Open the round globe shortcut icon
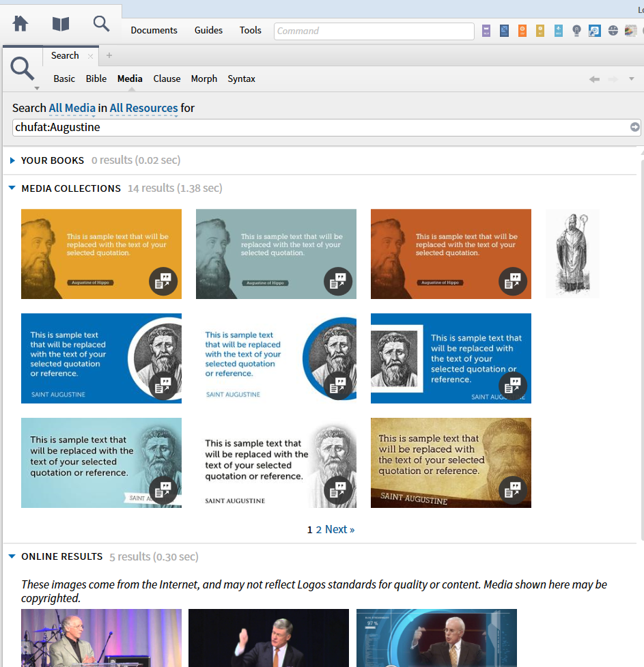Screen dimensions: 644x667 click(613, 31)
